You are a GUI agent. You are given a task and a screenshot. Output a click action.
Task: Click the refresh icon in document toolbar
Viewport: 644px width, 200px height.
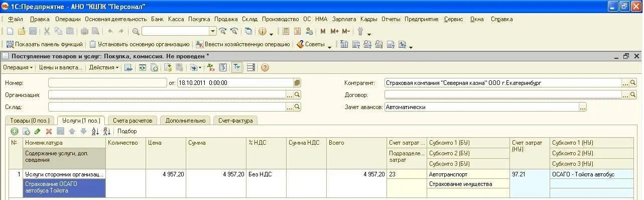tap(143, 67)
